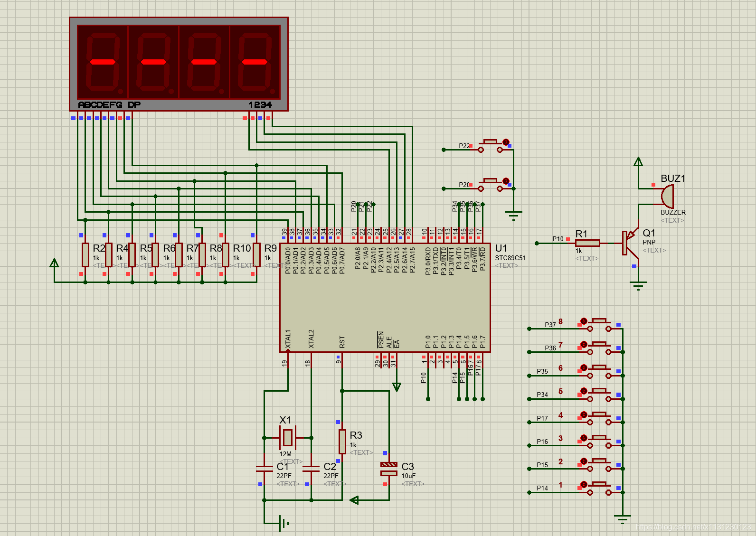Viewport: 756px width, 536px height.
Task: Click the 1234 digit-select label on display
Action: tap(260, 104)
